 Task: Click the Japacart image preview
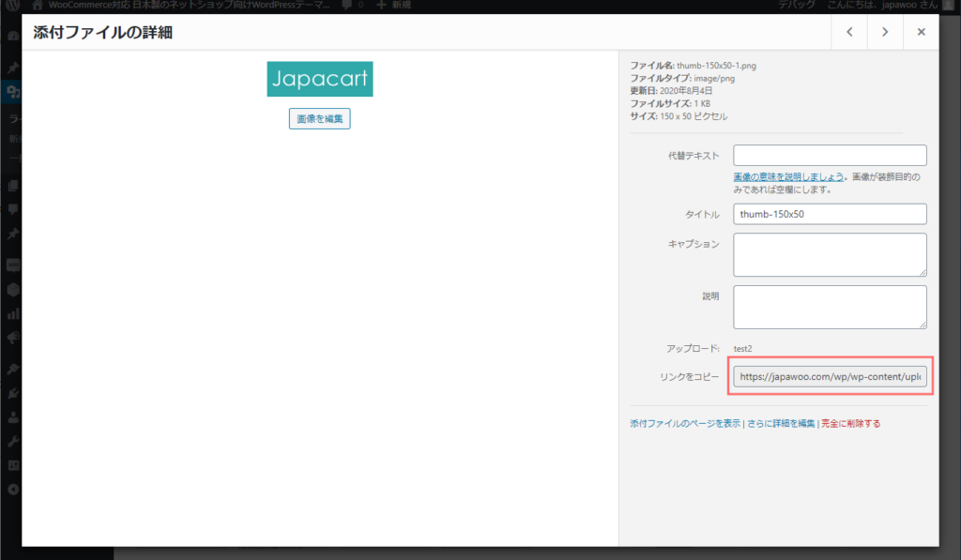[x=320, y=79]
